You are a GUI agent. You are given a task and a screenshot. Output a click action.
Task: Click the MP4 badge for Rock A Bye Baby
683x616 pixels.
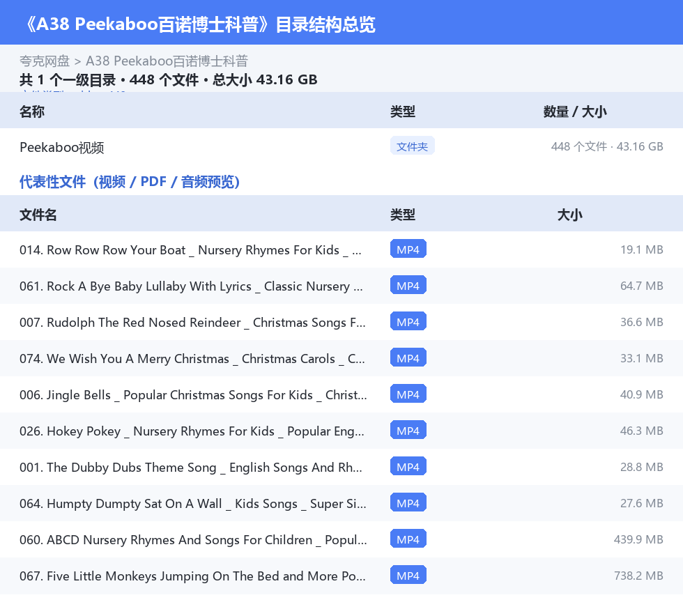pos(408,285)
